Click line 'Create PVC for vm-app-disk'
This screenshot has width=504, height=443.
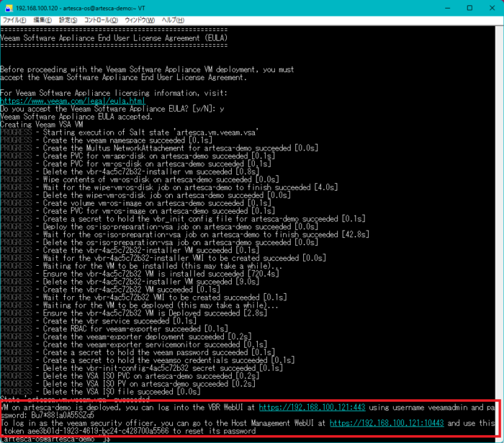(138, 156)
